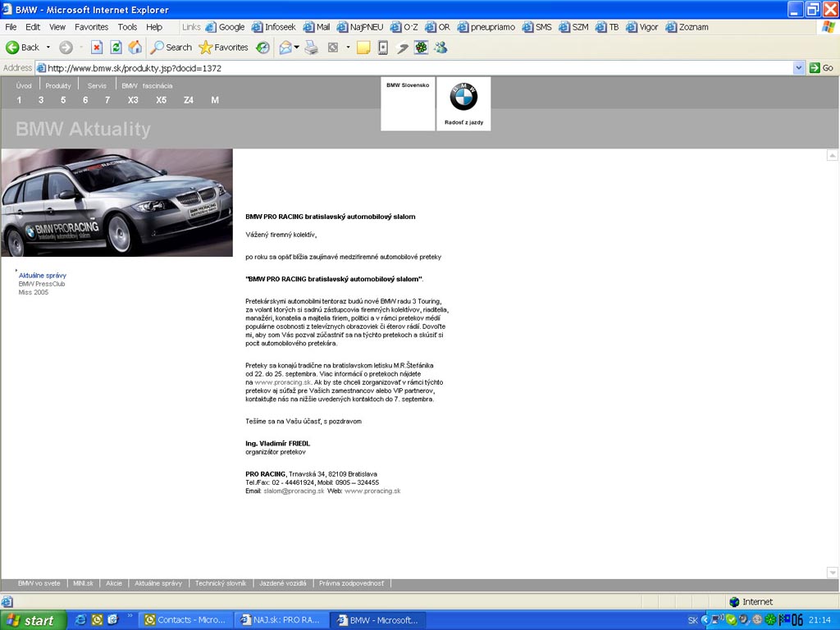This screenshot has height=630, width=840.
Task: Open the NajPNEU link in Links bar
Action: tap(361, 27)
